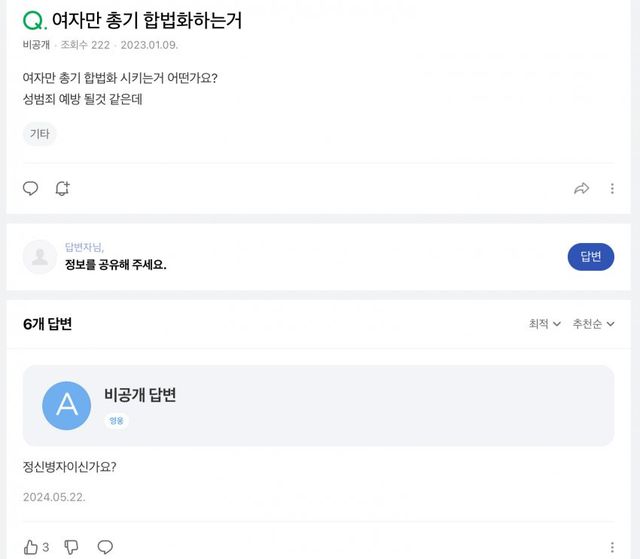Click the comment bubble icon under the question
640x559 pixels.
tap(31, 188)
